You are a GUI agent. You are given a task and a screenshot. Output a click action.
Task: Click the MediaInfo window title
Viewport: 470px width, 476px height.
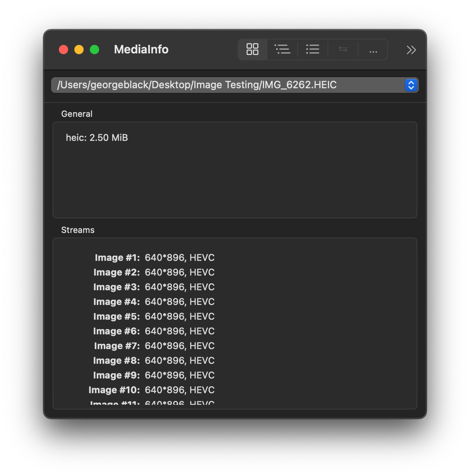pyautogui.click(x=141, y=50)
